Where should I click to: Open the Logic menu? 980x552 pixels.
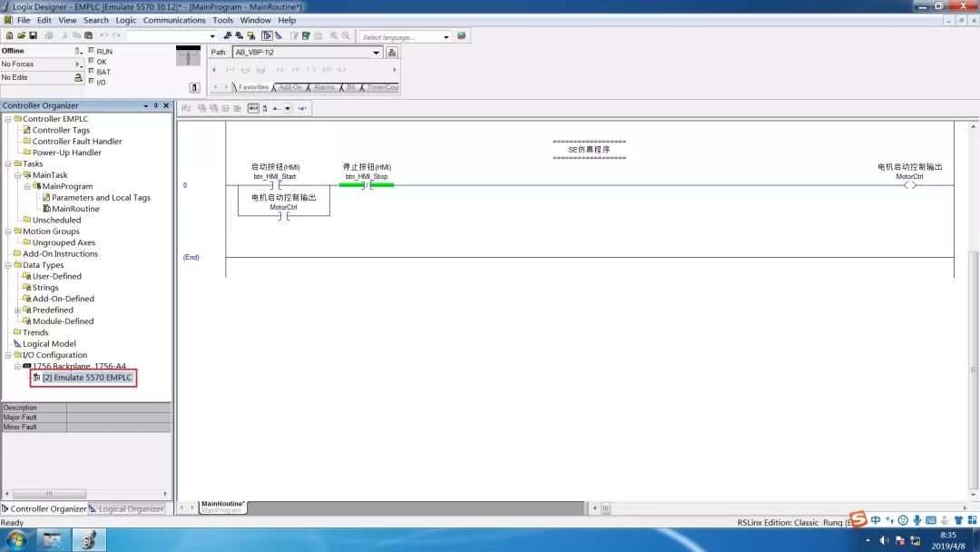point(125,20)
